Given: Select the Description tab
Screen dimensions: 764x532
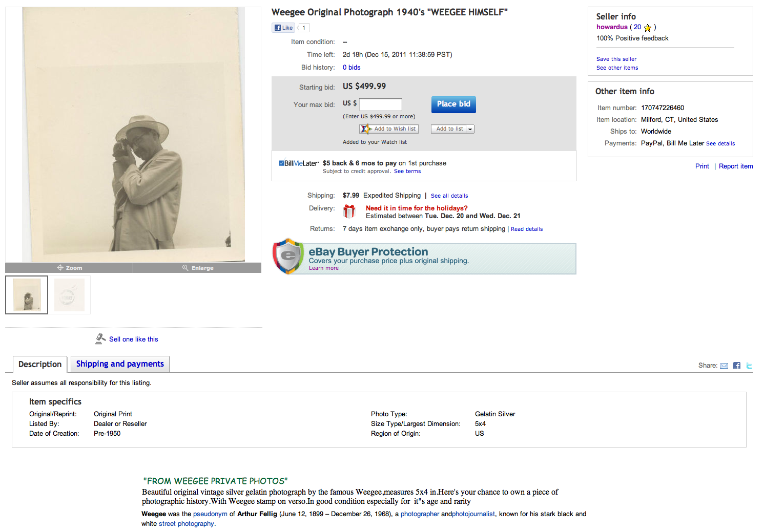Looking at the screenshot, I should [x=40, y=365].
